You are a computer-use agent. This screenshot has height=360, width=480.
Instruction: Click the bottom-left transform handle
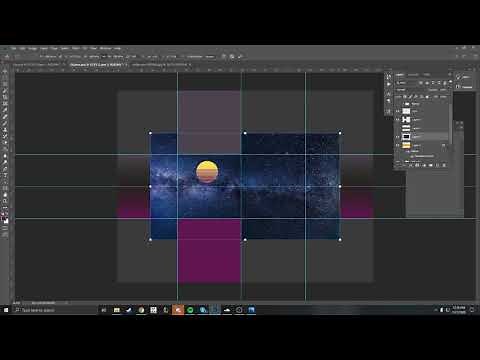coord(150,240)
